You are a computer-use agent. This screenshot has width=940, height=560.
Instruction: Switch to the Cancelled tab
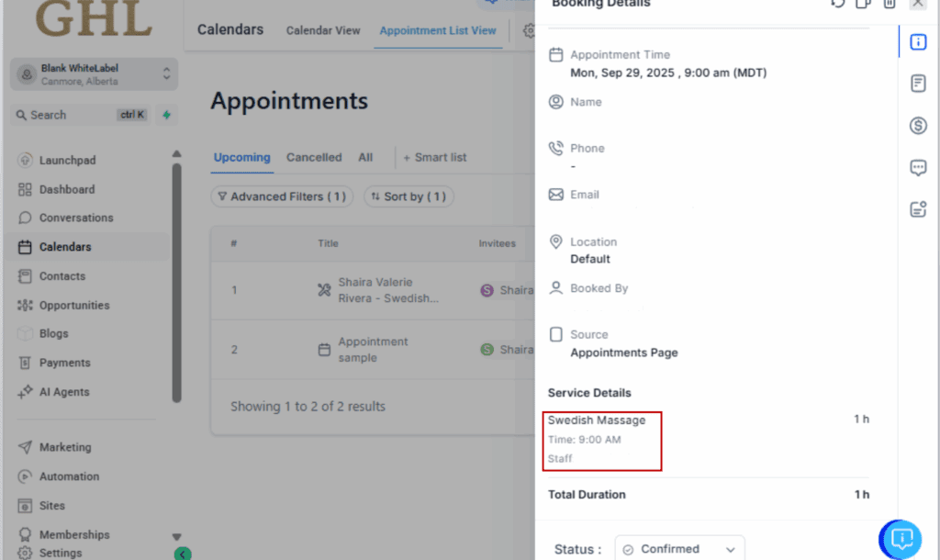pyautogui.click(x=314, y=157)
